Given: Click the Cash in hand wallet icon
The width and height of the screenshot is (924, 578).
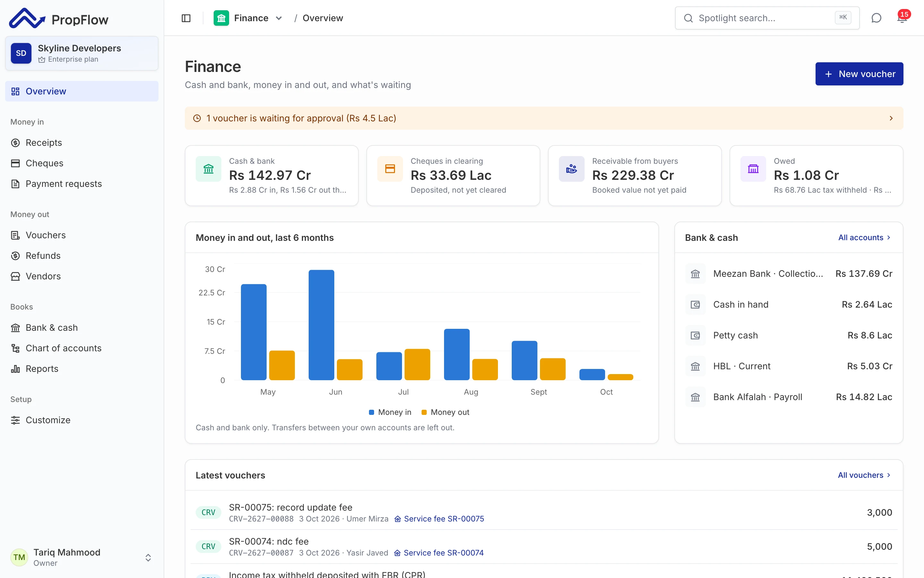Looking at the screenshot, I should tap(695, 305).
